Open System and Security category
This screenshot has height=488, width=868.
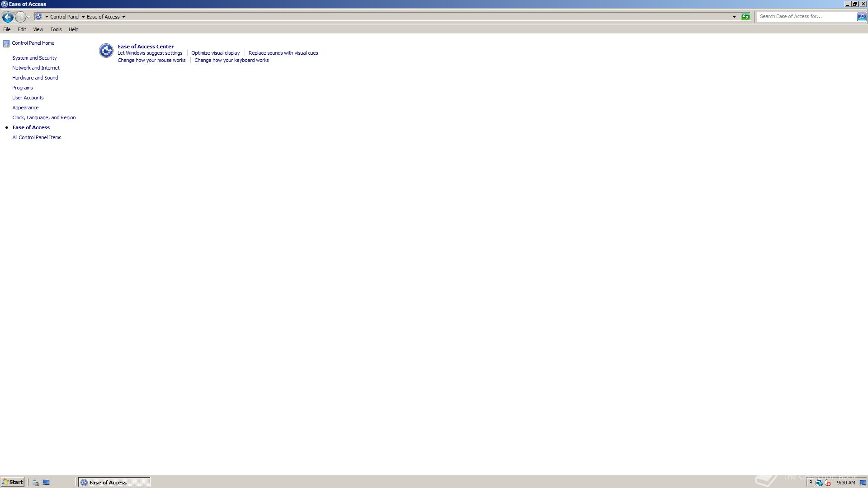[x=34, y=58]
